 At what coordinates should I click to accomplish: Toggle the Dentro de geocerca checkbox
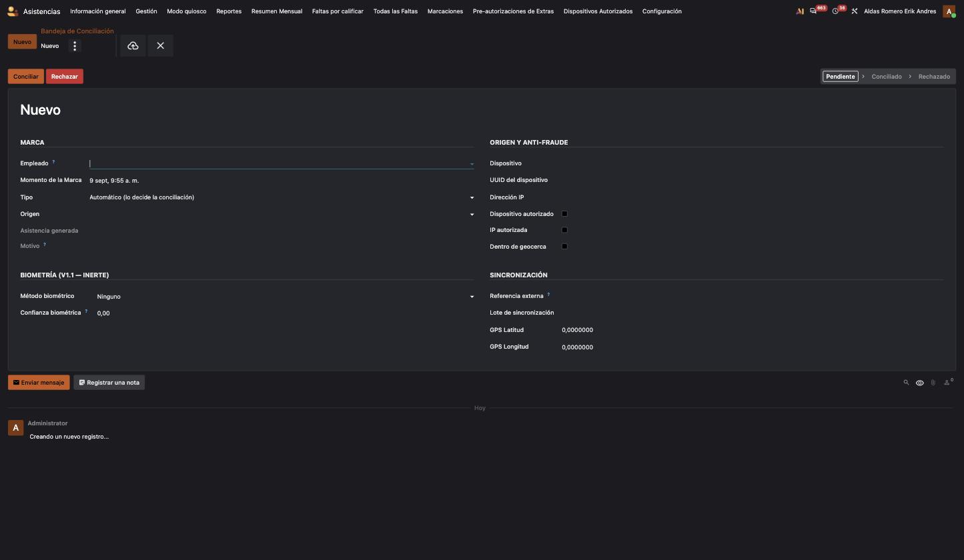point(564,247)
